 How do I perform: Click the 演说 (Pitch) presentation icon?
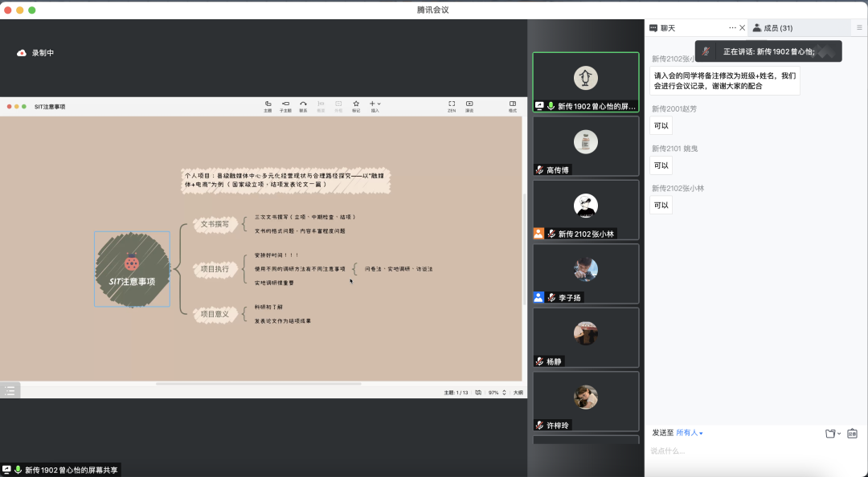click(x=469, y=105)
